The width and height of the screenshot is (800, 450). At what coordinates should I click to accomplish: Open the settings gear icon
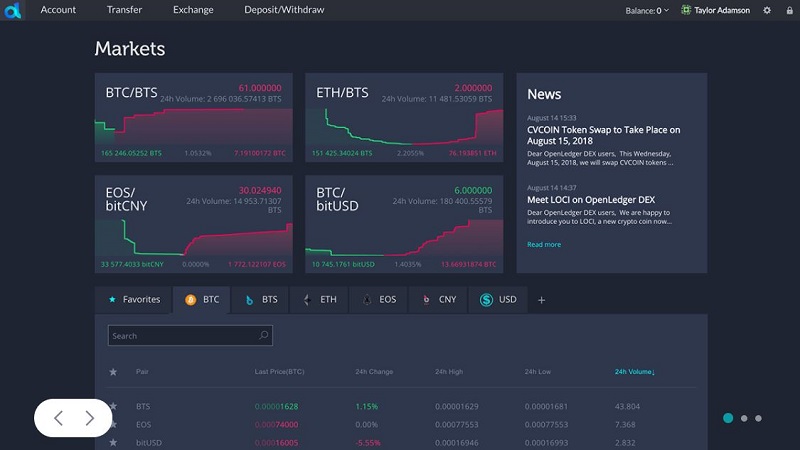[767, 10]
